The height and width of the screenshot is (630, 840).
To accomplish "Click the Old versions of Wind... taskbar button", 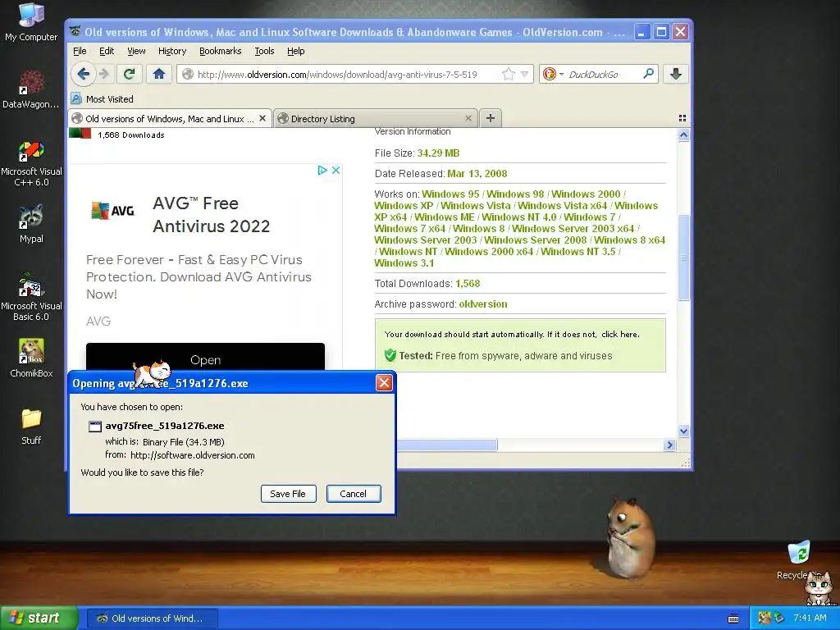I will 152,619.
